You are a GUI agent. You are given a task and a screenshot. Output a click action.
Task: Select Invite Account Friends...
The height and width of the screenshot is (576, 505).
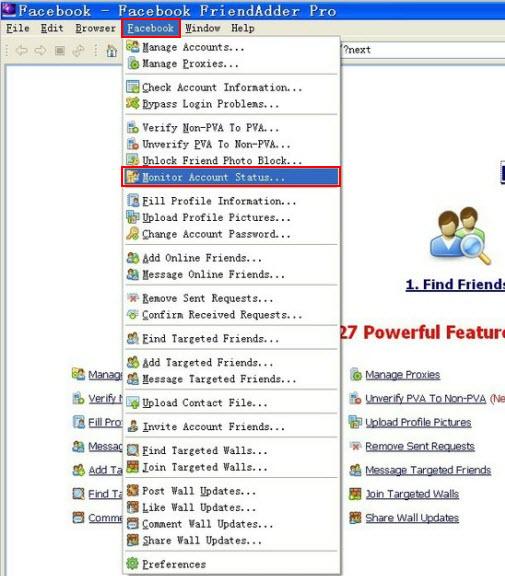(x=231, y=426)
